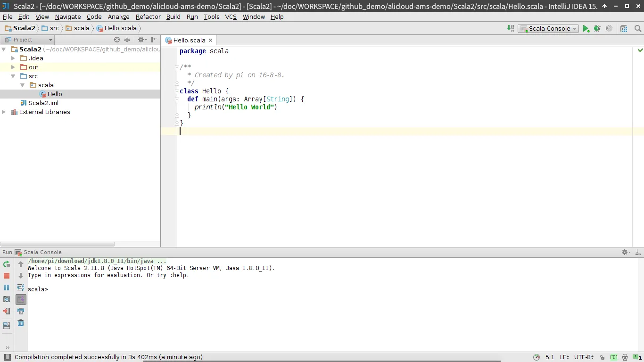The width and height of the screenshot is (644, 362).
Task: Open Run panel settings gear
Action: click(626, 252)
